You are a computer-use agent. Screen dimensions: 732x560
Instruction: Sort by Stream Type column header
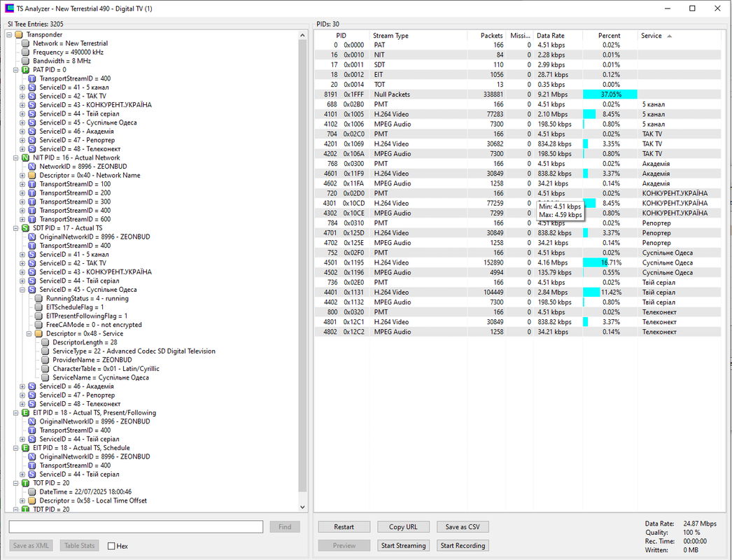[418, 36]
